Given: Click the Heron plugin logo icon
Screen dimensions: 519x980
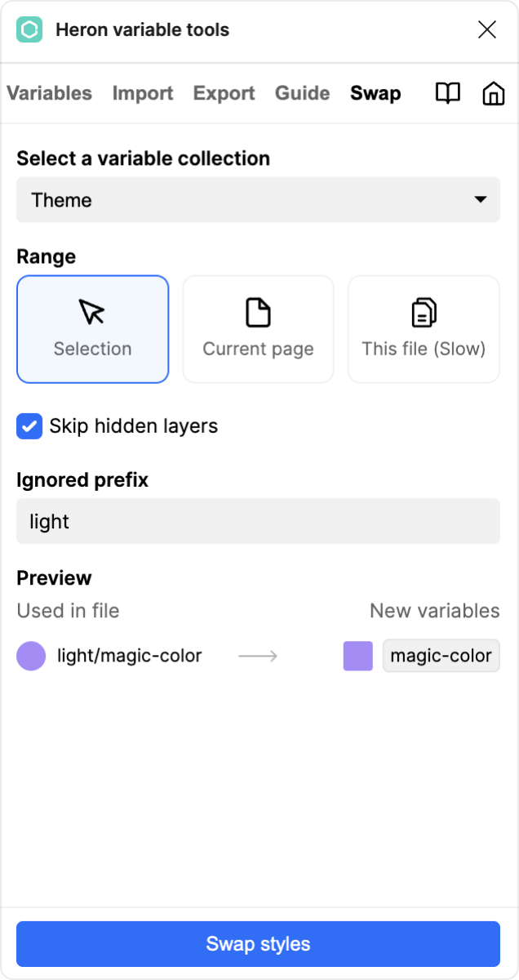Looking at the screenshot, I should [30, 30].
